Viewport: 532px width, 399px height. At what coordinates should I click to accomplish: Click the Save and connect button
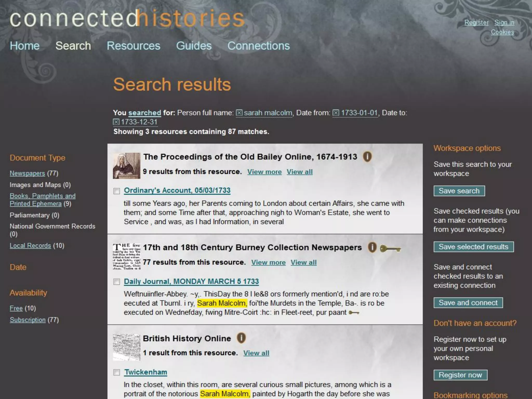[468, 303]
